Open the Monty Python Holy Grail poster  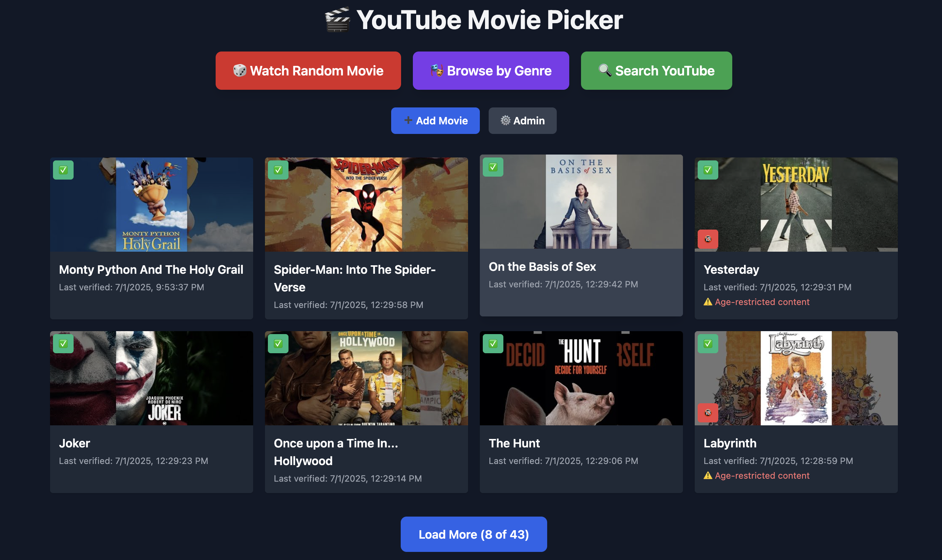click(151, 205)
